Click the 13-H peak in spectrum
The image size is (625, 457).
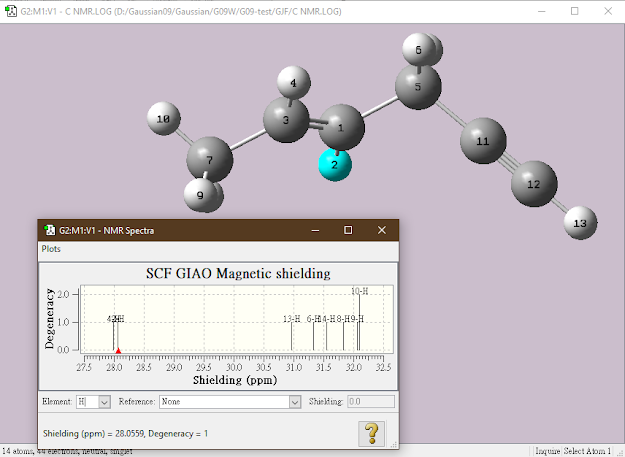point(291,336)
